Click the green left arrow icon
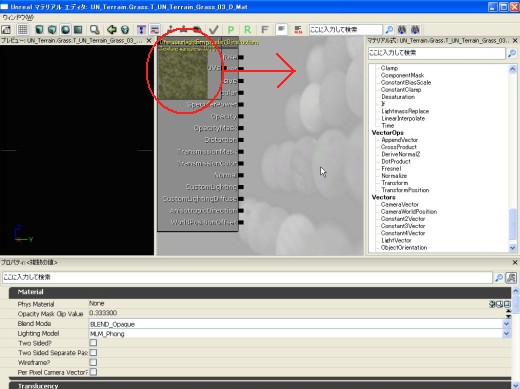The image size is (520, 389). pyautogui.click(x=112, y=30)
